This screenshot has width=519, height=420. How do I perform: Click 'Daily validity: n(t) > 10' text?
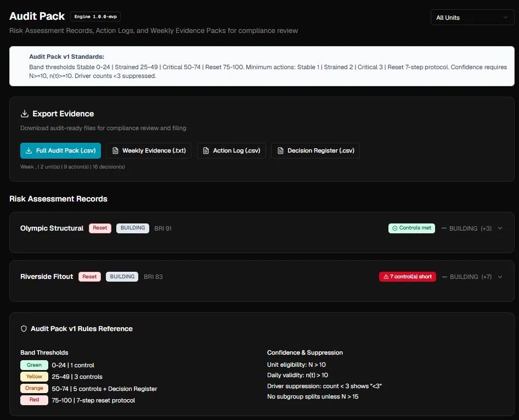pyautogui.click(x=297, y=376)
